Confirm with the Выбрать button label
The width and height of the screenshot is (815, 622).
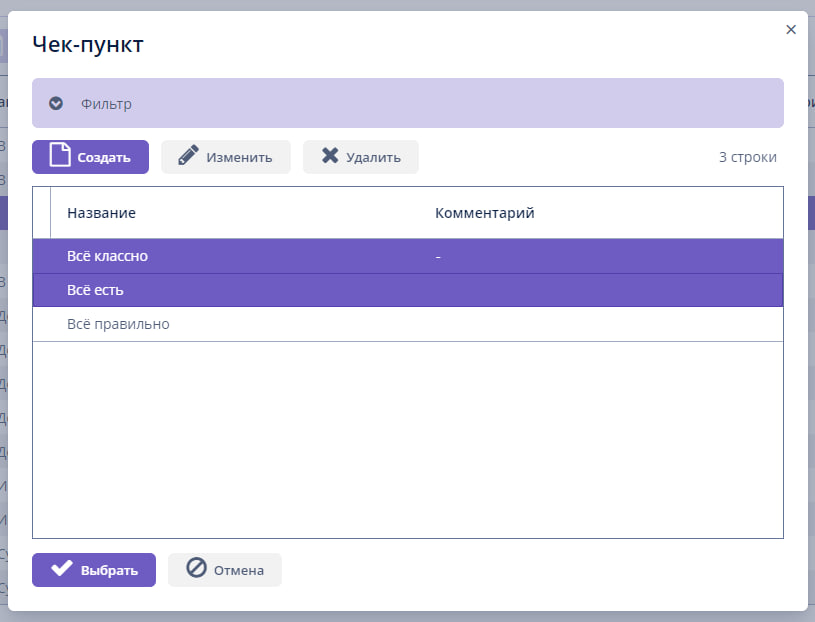point(109,570)
